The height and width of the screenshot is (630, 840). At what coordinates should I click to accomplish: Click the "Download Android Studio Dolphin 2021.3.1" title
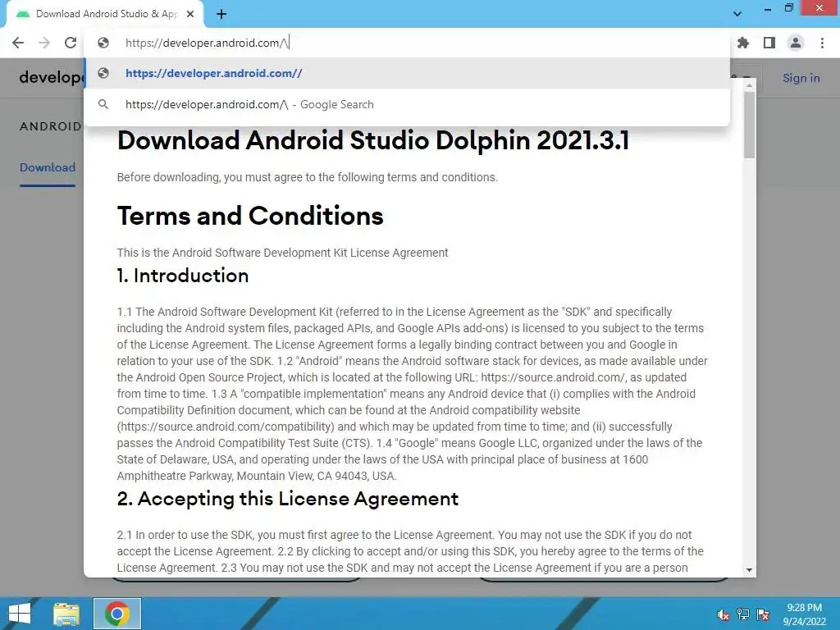pos(373,141)
